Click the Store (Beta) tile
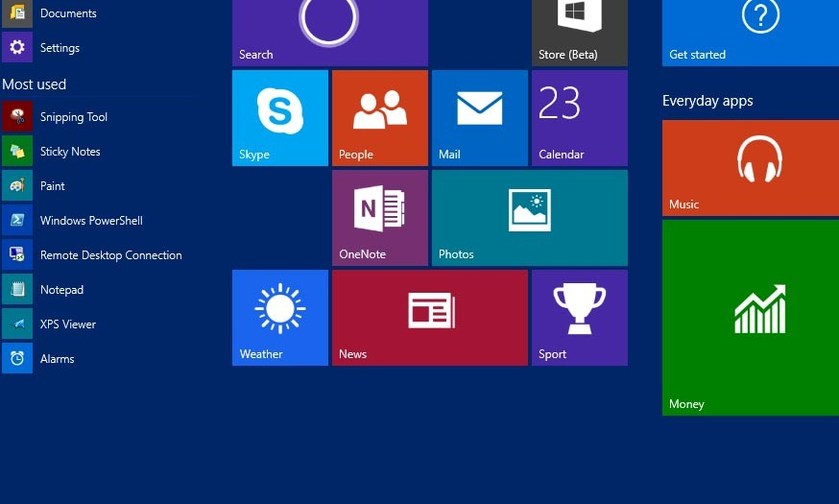The width and height of the screenshot is (839, 504). tap(579, 32)
